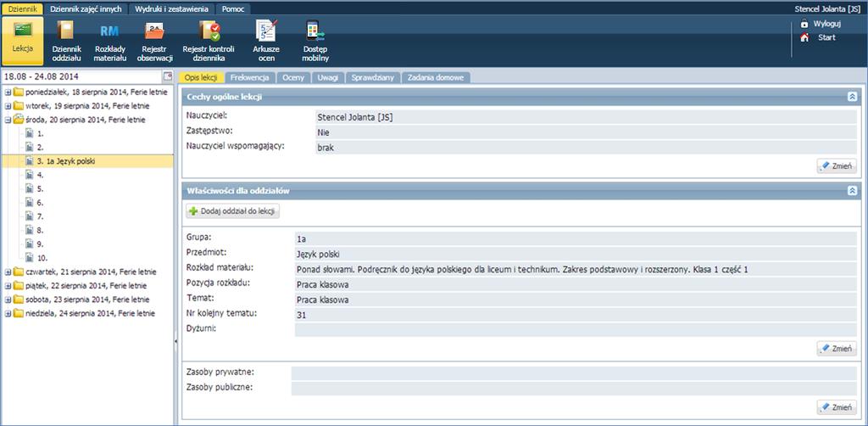868x426 pixels.
Task: Switch to the Oceny tab
Action: (293, 77)
